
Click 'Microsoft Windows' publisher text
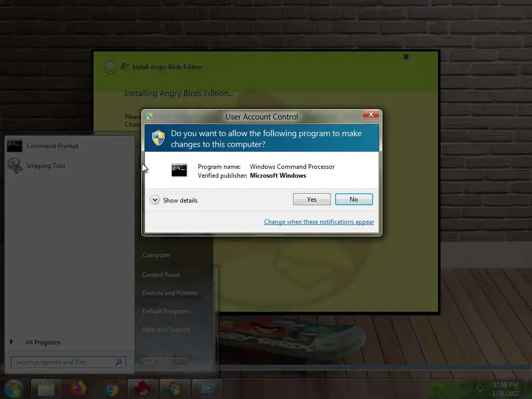tap(278, 176)
